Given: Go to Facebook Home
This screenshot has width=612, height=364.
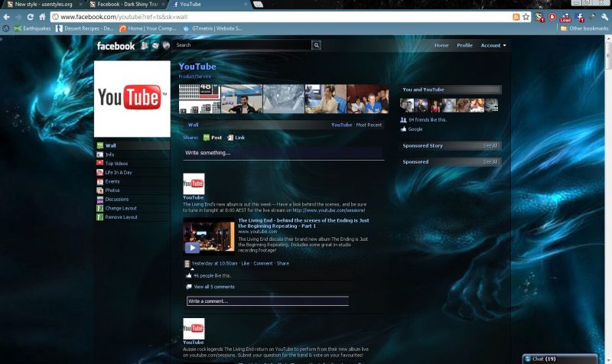Looking at the screenshot, I should tap(441, 46).
